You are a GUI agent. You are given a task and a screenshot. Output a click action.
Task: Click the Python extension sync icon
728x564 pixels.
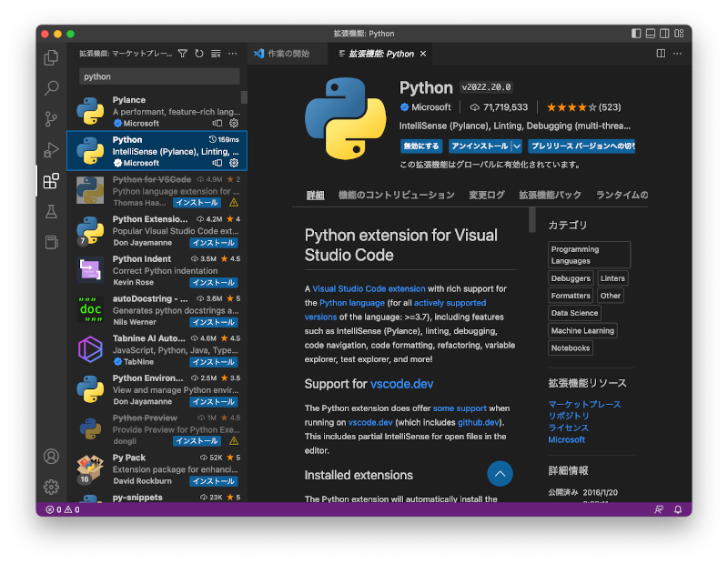pyautogui.click(x=217, y=163)
